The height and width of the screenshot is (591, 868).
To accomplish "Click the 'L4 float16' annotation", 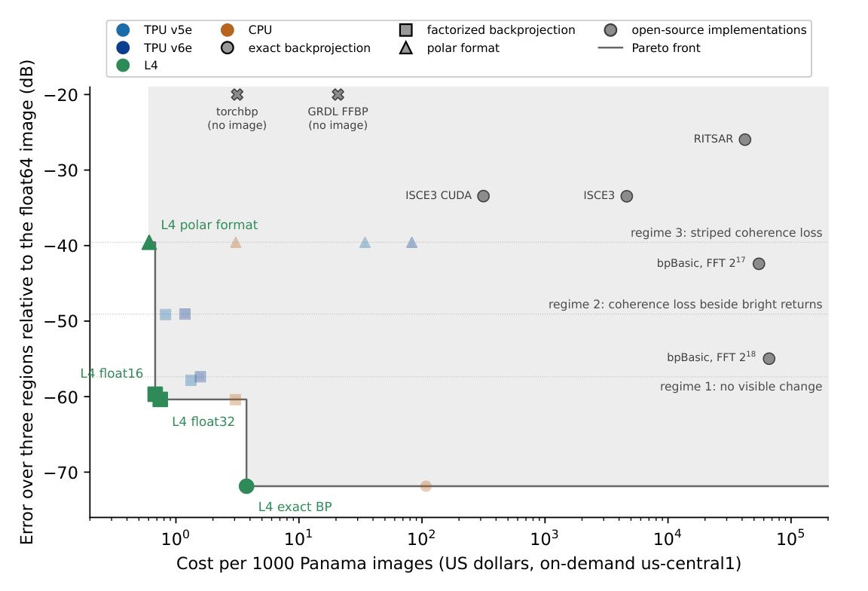I will coord(112,373).
